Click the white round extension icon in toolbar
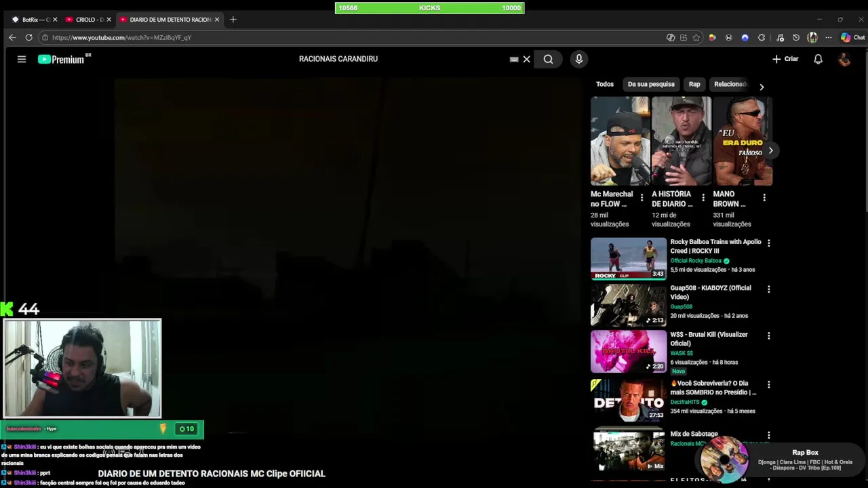The width and height of the screenshot is (868, 488). 728,37
